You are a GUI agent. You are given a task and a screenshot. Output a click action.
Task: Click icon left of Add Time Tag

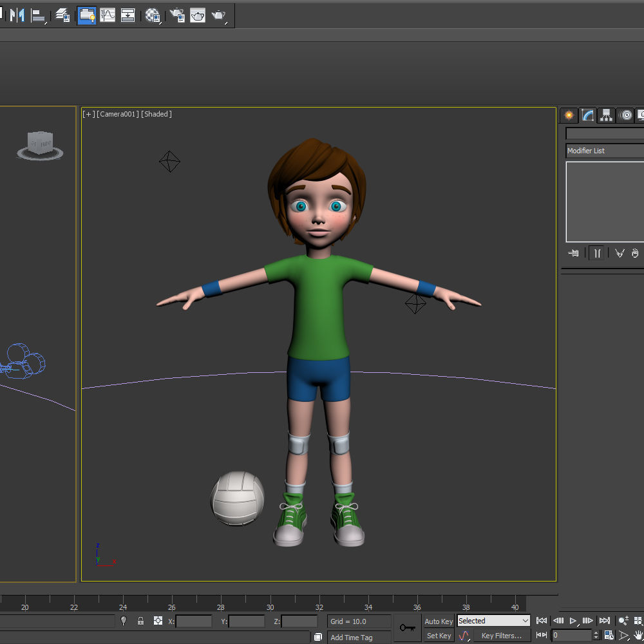pyautogui.click(x=318, y=637)
